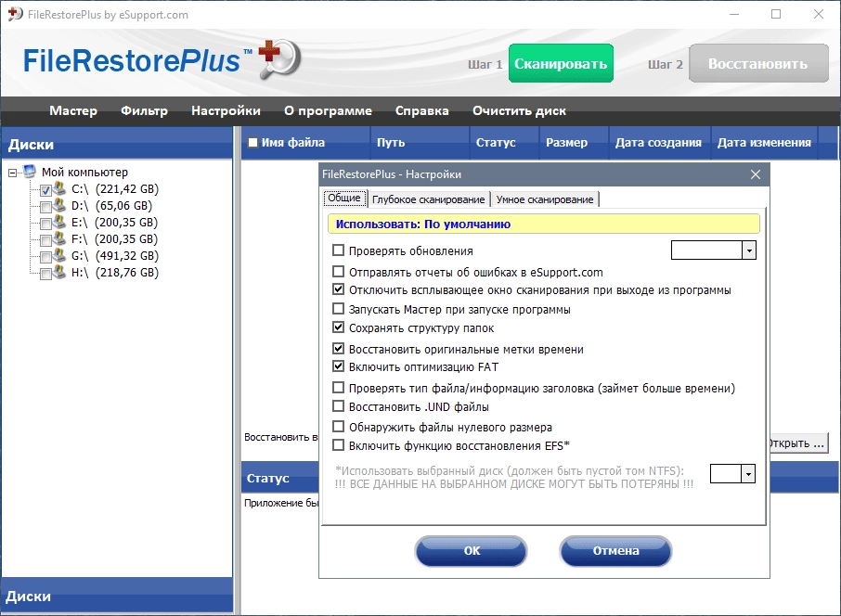Collapse the Мой компьютер tree node
Screen dimensions: 841x616
click(x=12, y=173)
